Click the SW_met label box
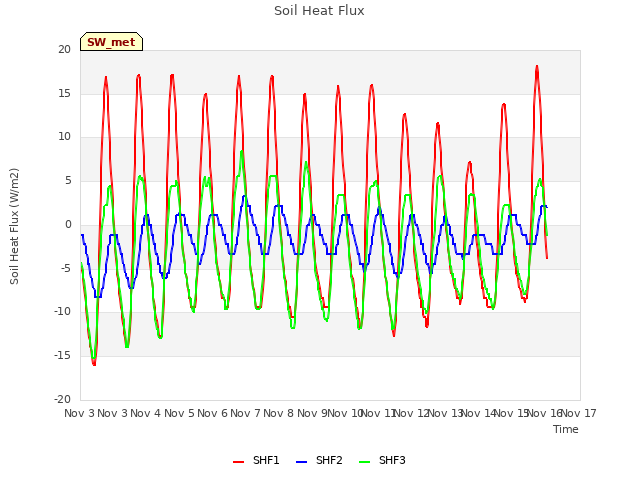640x480 pixels. coord(111,42)
